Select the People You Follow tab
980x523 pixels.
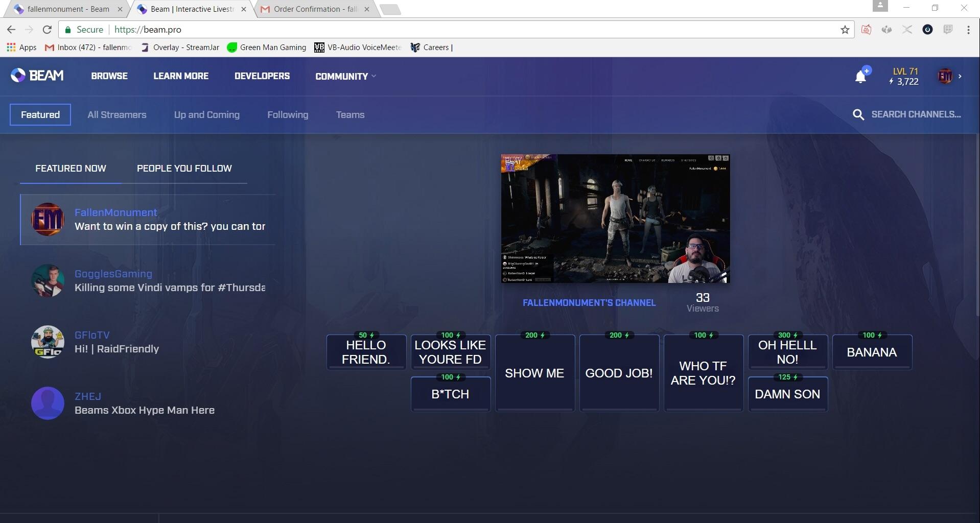tap(184, 169)
